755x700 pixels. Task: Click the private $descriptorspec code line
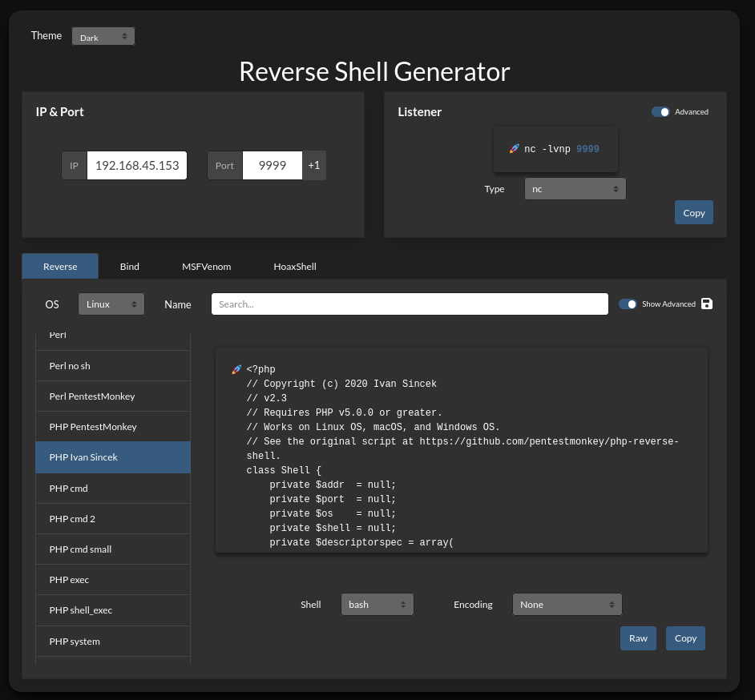[361, 542]
